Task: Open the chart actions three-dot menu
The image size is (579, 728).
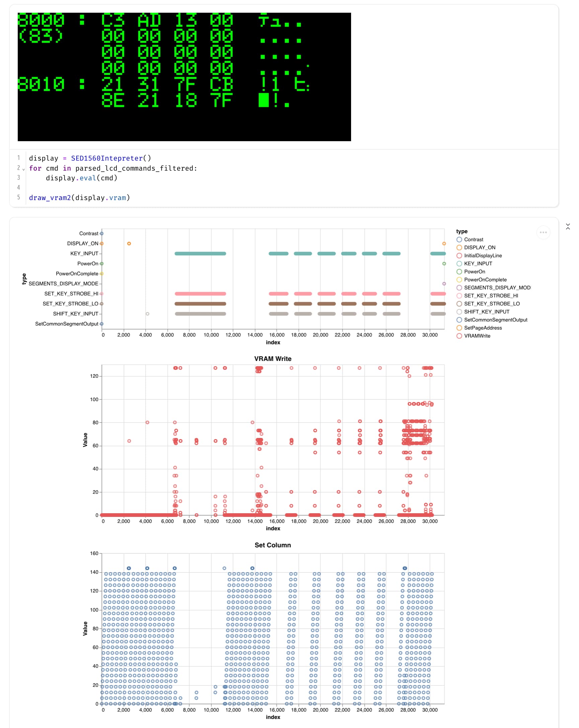Action: (543, 232)
